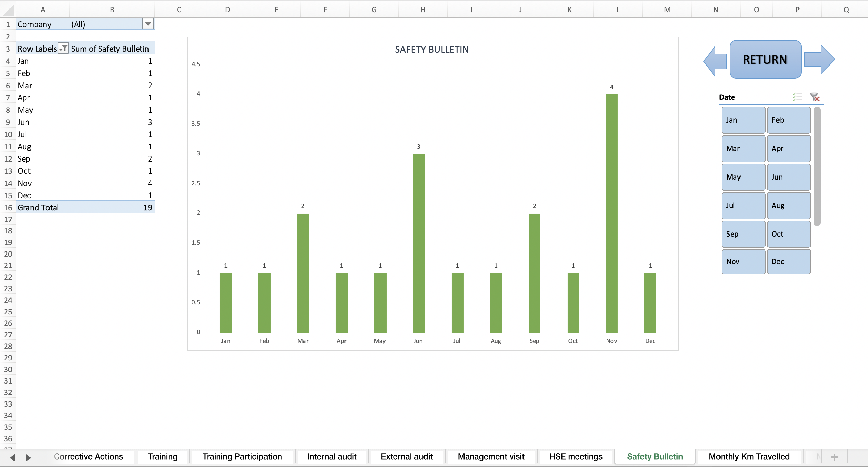Add a new sheet with the plus icon
868x467 pixels.
[x=835, y=457]
